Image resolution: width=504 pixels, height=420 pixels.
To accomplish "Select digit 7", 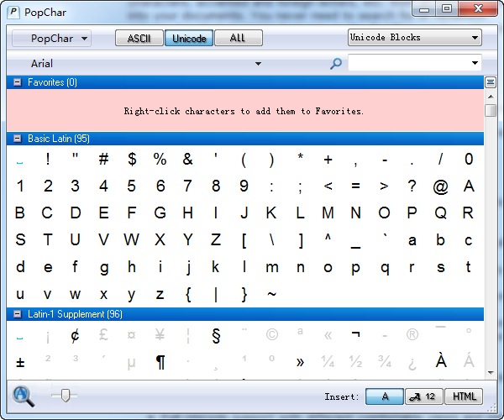I will [x=187, y=186].
